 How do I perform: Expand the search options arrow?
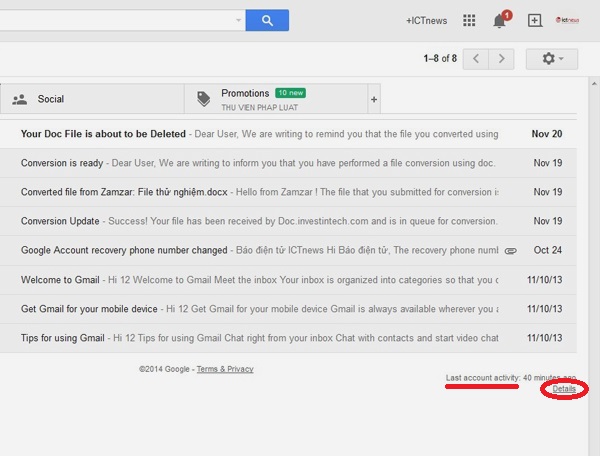tap(237, 20)
